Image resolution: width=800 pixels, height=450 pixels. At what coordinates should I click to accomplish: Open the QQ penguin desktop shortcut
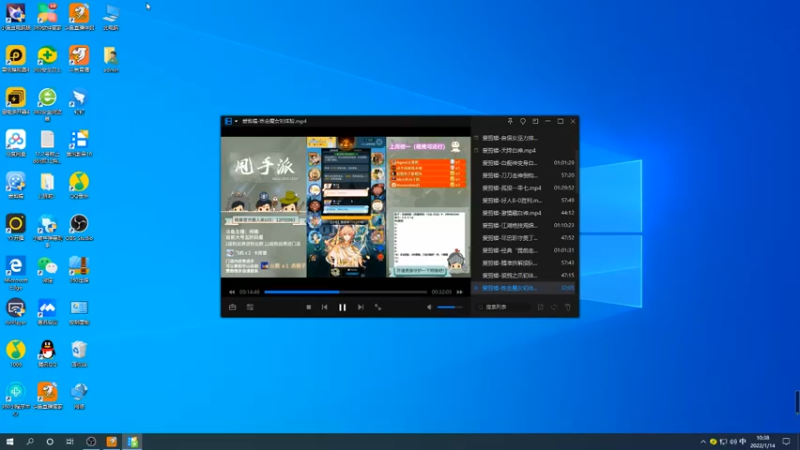[x=47, y=354]
